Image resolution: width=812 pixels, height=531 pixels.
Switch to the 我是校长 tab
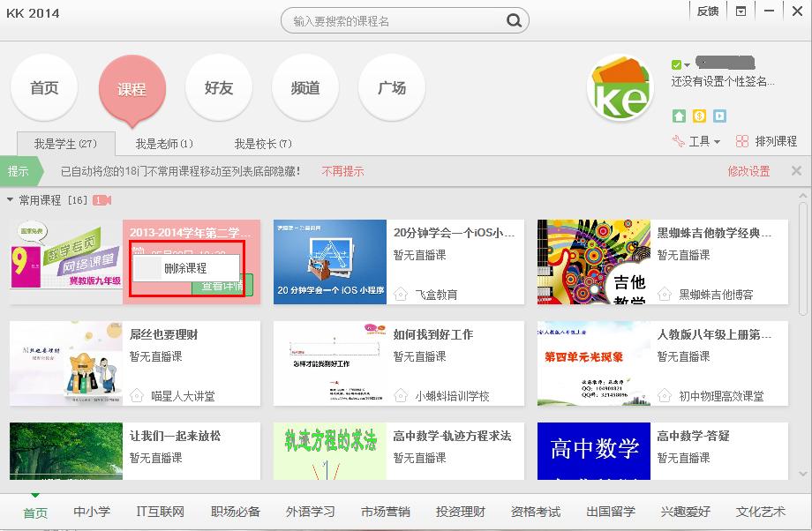pyautogui.click(x=263, y=144)
